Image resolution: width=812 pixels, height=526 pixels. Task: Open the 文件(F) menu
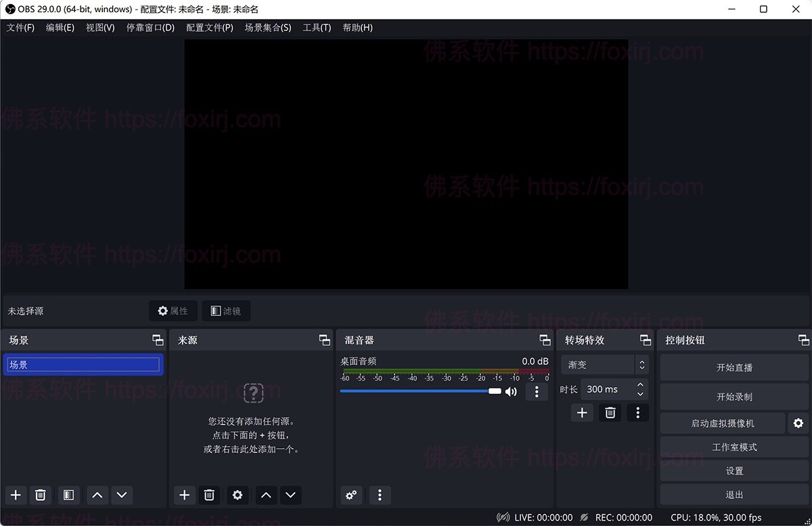point(20,28)
